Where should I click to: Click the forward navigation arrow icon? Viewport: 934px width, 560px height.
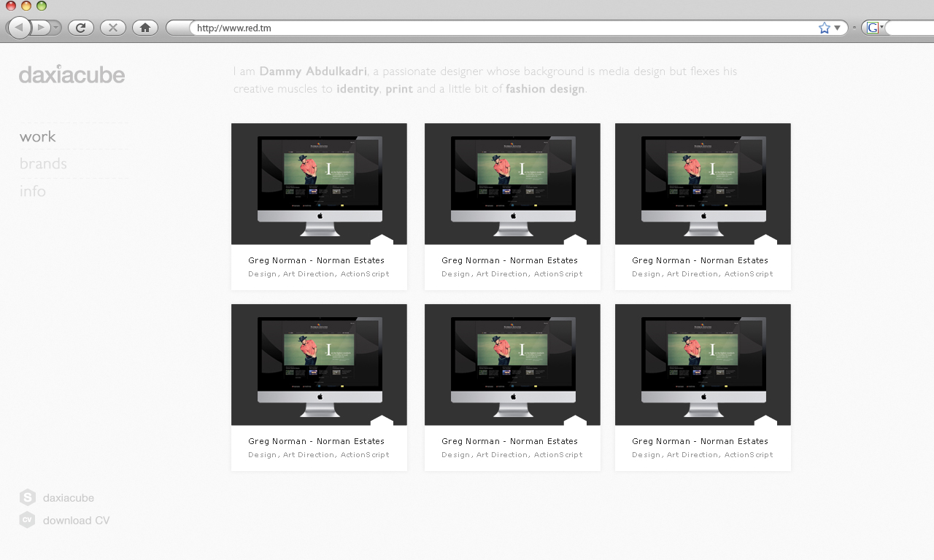click(x=41, y=27)
